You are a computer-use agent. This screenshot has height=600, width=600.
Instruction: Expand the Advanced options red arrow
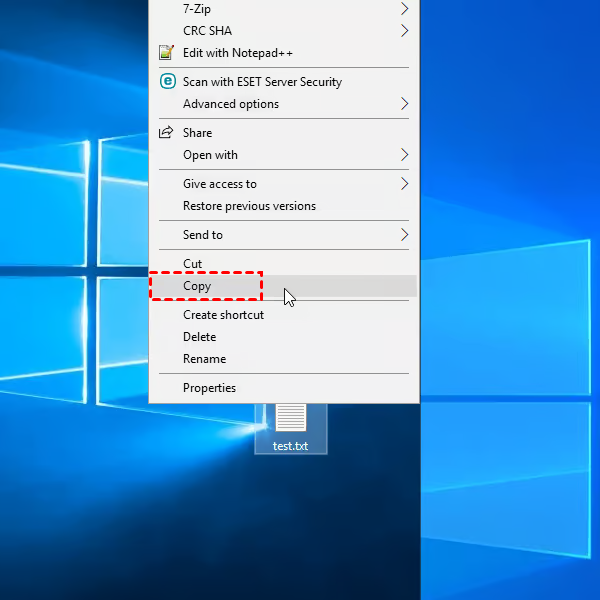404,104
